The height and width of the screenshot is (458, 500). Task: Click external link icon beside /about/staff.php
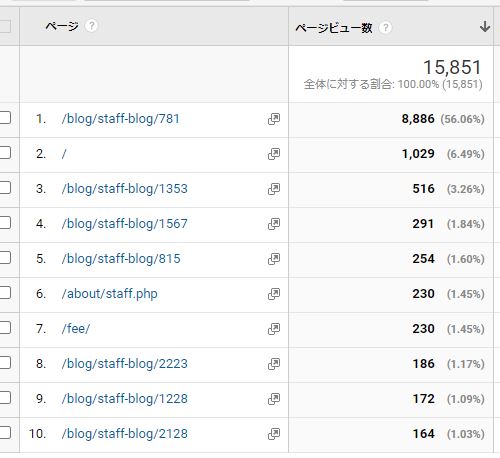click(274, 294)
